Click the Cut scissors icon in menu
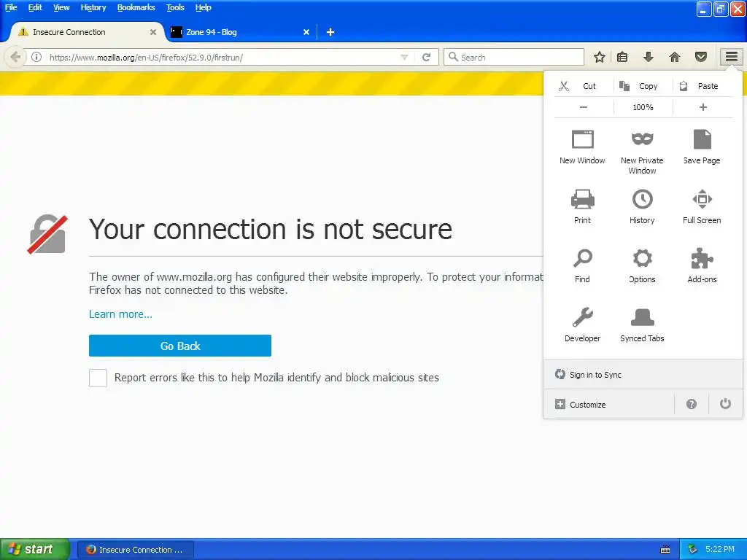The image size is (747, 560). pyautogui.click(x=564, y=86)
